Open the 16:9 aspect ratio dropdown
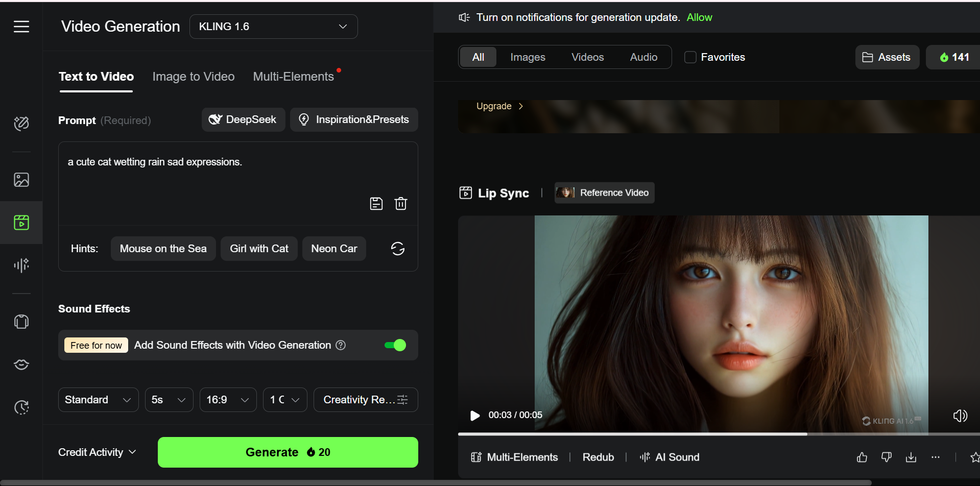This screenshot has width=980, height=486. pos(228,399)
